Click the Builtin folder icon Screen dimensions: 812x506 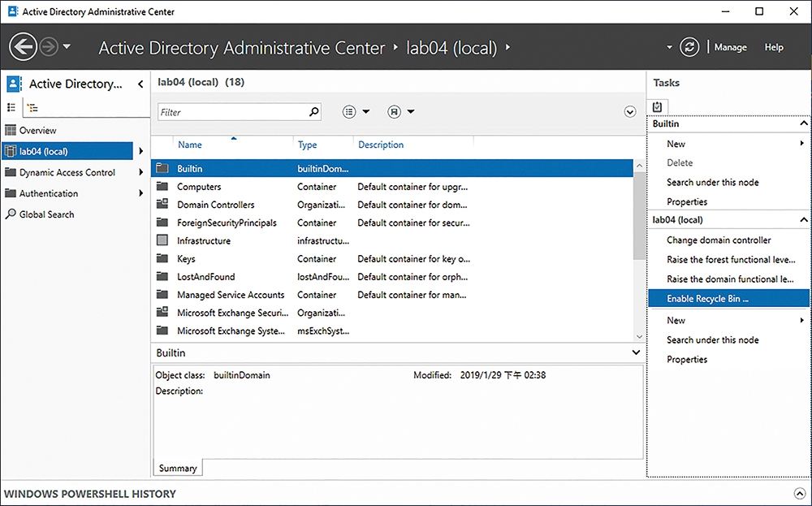(x=162, y=168)
